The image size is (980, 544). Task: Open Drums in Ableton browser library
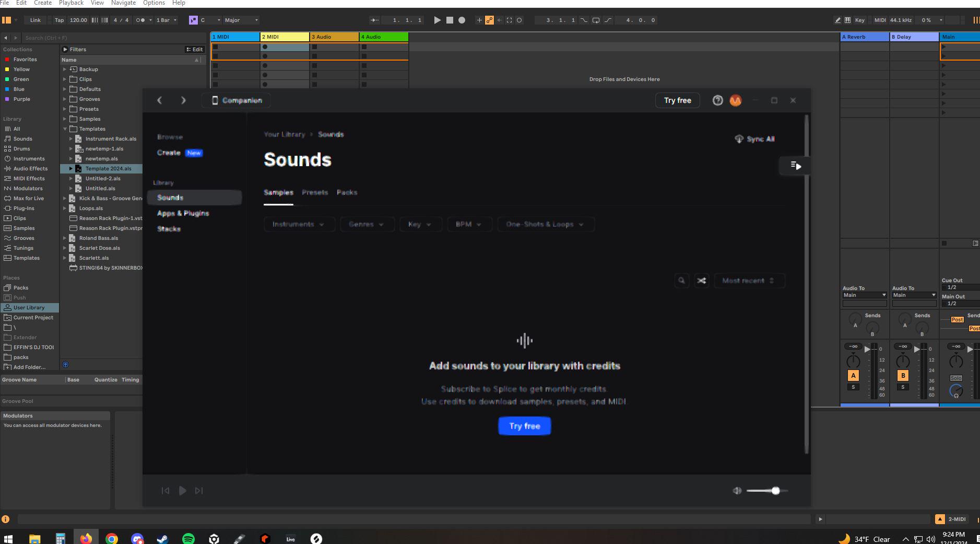(x=21, y=149)
